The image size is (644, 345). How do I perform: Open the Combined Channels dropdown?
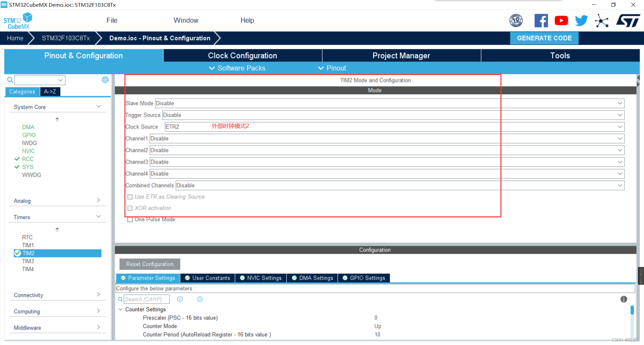tap(400, 185)
